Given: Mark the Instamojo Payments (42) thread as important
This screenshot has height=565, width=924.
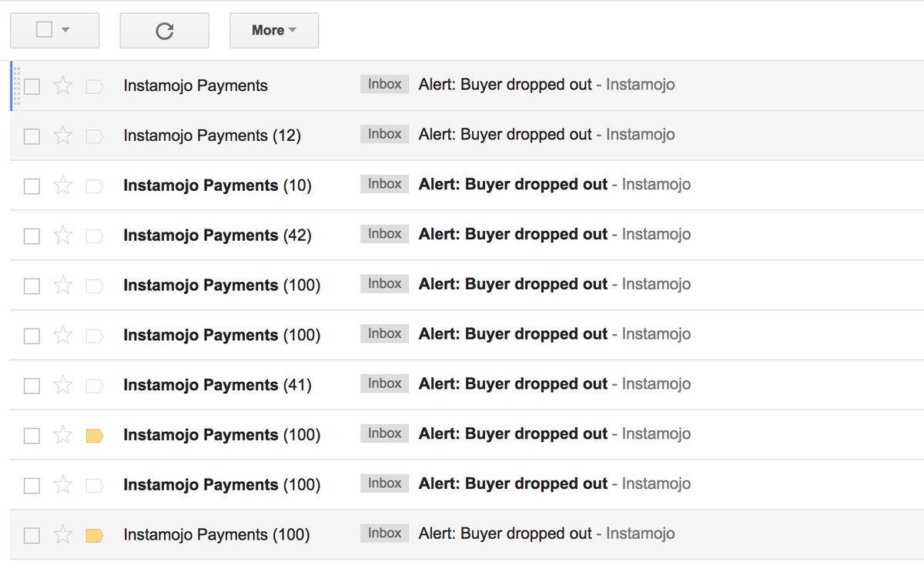Looking at the screenshot, I should (x=94, y=236).
